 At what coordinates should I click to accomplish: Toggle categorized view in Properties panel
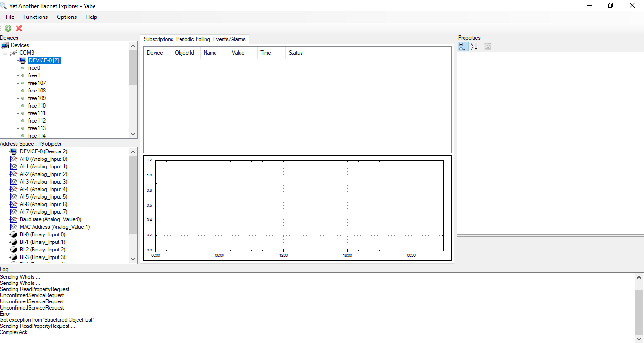[x=463, y=47]
